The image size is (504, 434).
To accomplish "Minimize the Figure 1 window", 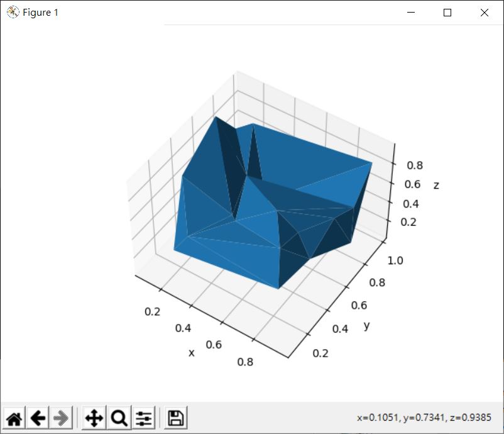I will point(412,13).
